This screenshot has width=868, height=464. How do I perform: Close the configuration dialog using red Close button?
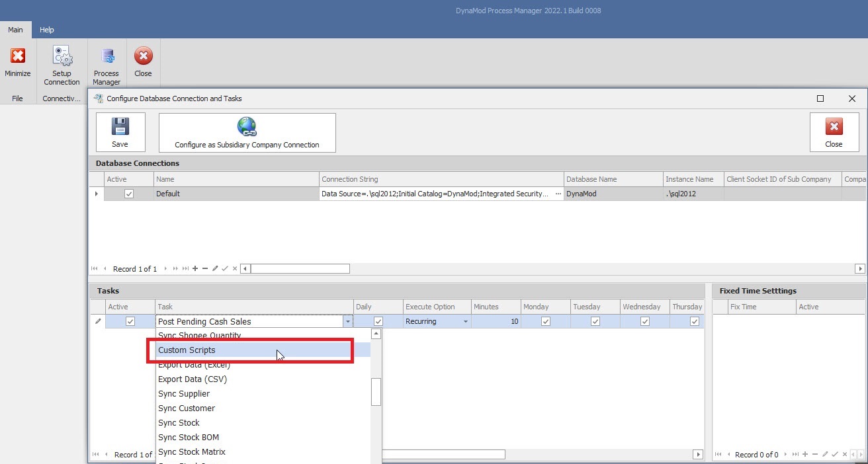(x=834, y=132)
